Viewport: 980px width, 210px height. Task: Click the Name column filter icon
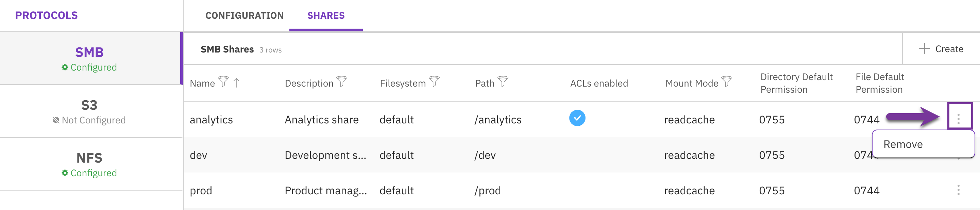pyautogui.click(x=223, y=81)
